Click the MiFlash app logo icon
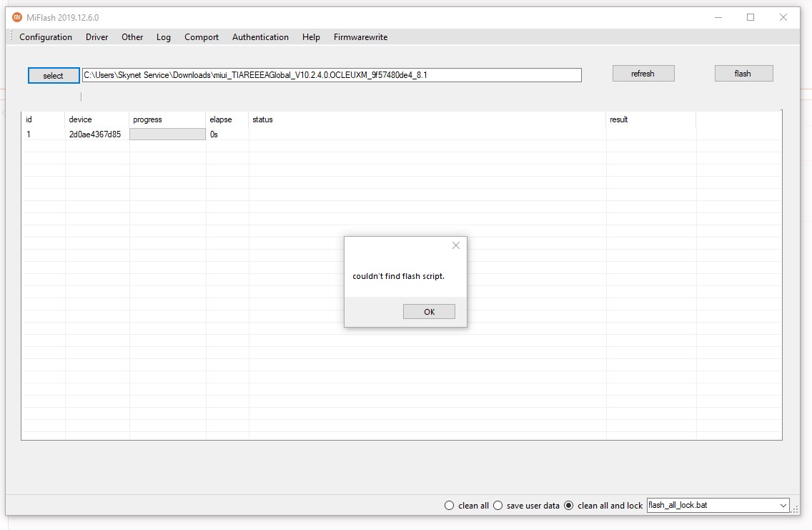 coord(17,17)
